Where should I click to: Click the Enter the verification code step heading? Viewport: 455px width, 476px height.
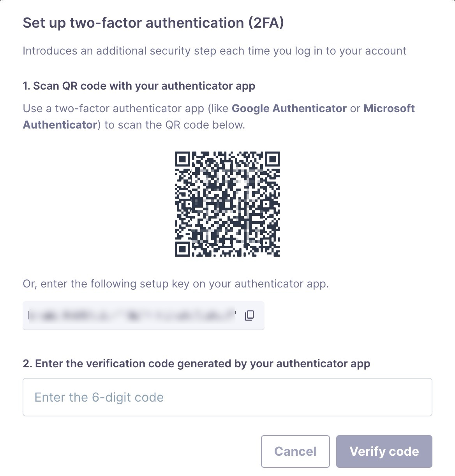196,363
